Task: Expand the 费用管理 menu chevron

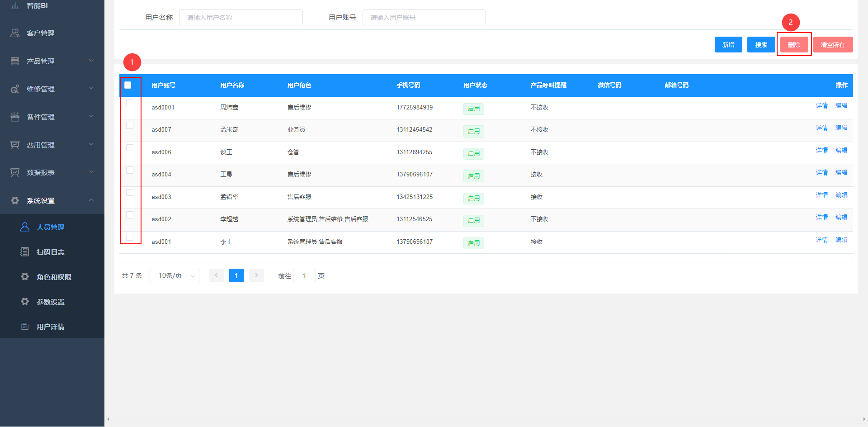Action: 91,144
